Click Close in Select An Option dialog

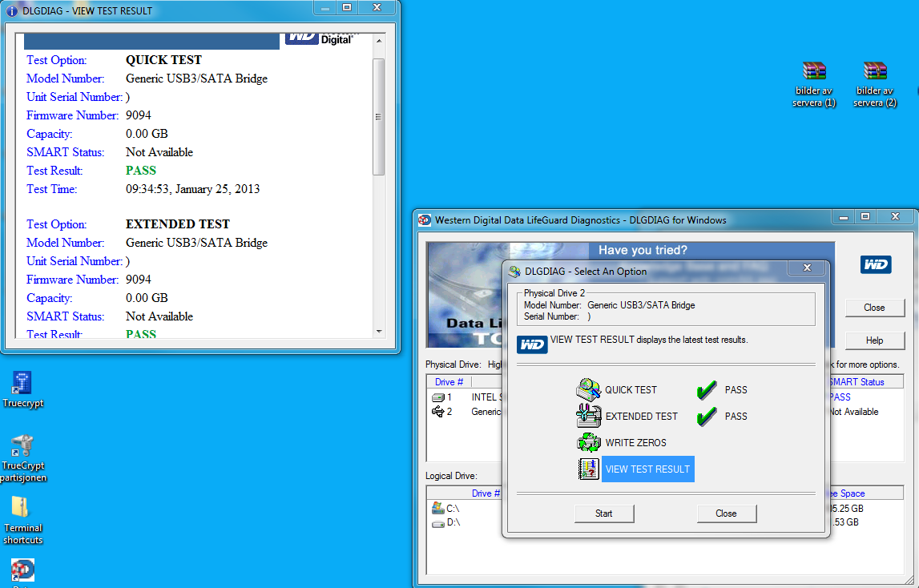point(726,513)
